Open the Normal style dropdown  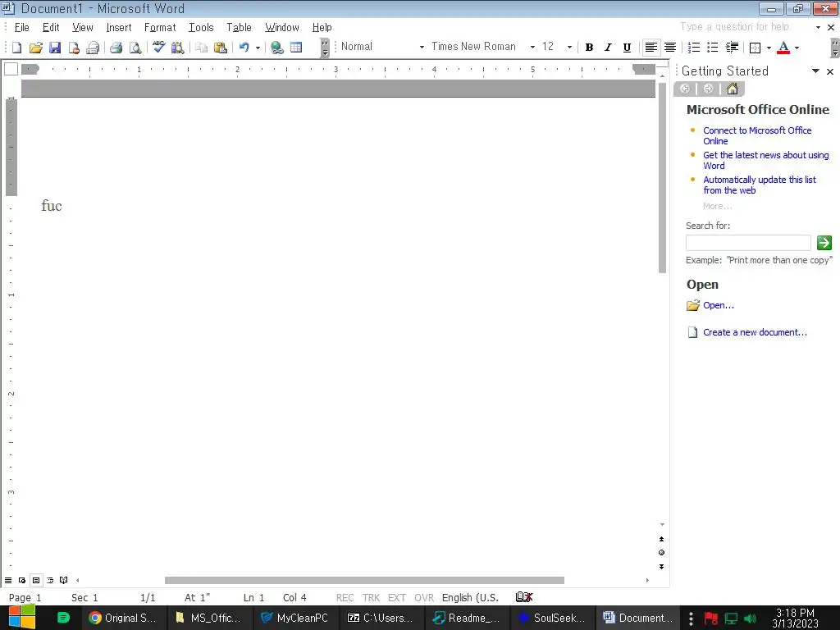[x=422, y=47]
